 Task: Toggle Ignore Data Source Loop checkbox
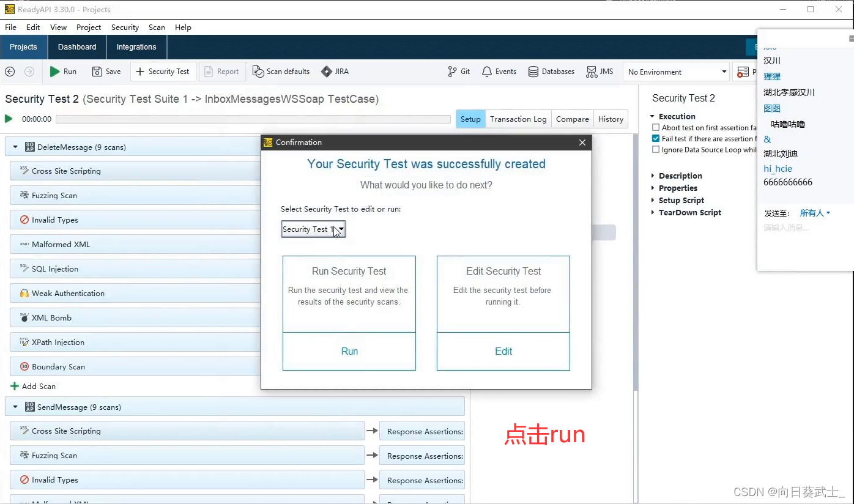pyautogui.click(x=656, y=150)
